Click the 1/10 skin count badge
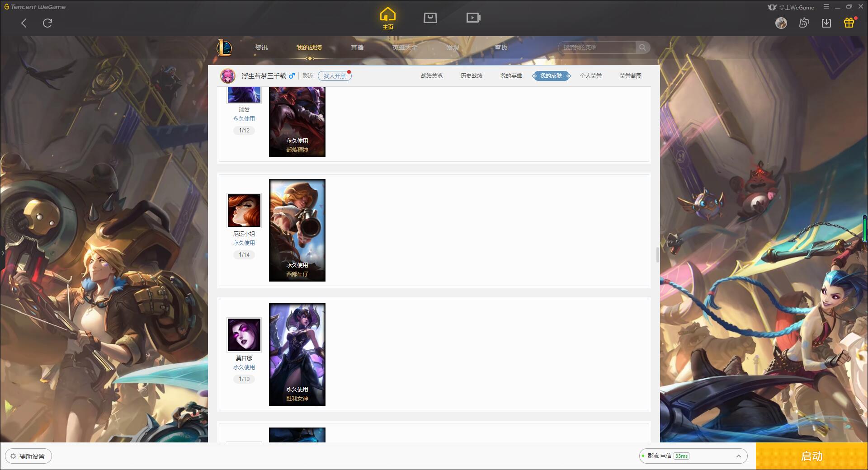 point(244,379)
